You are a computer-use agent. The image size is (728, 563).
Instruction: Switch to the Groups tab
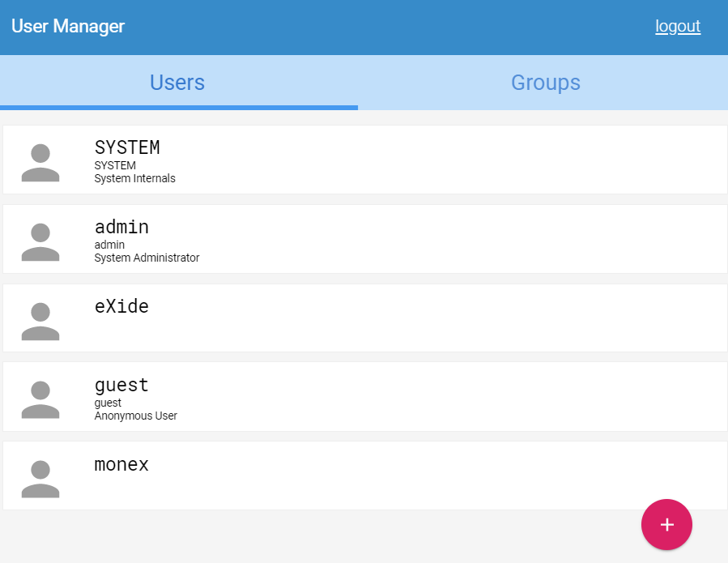pyautogui.click(x=545, y=83)
